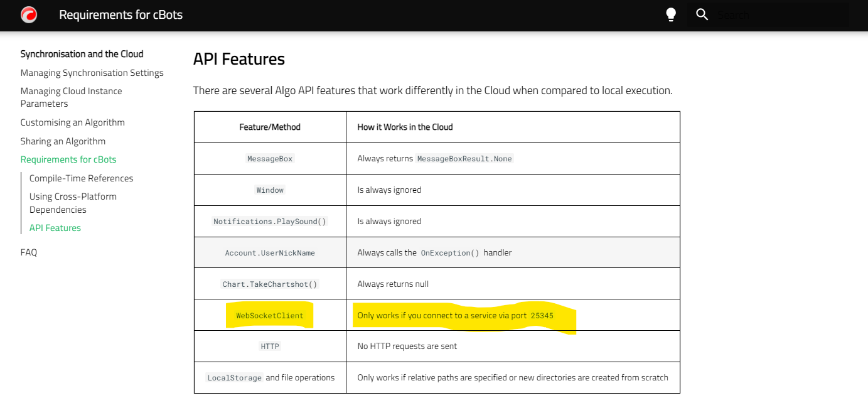Click MessageBoxResult.None code text
Image resolution: width=868 pixels, height=398 pixels.
pyautogui.click(x=465, y=159)
